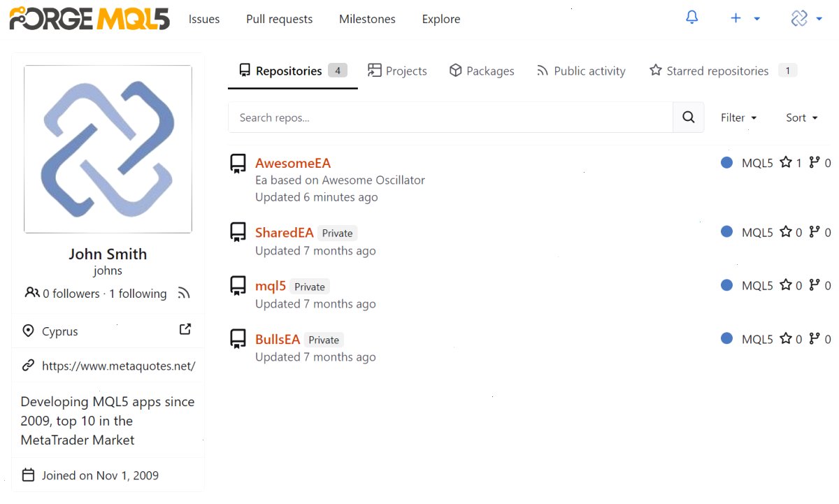Open the SharedEA repository
Image resolution: width=839 pixels, height=504 pixels.
[x=284, y=233]
